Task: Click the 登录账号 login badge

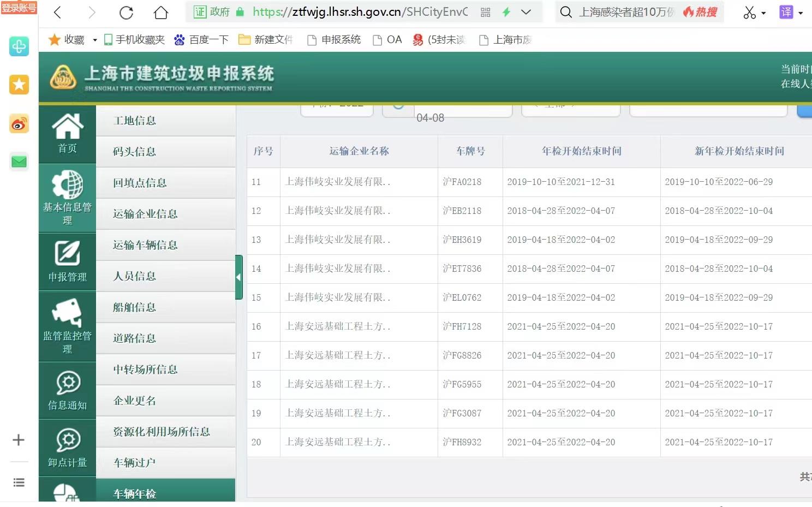Action: click(x=19, y=8)
